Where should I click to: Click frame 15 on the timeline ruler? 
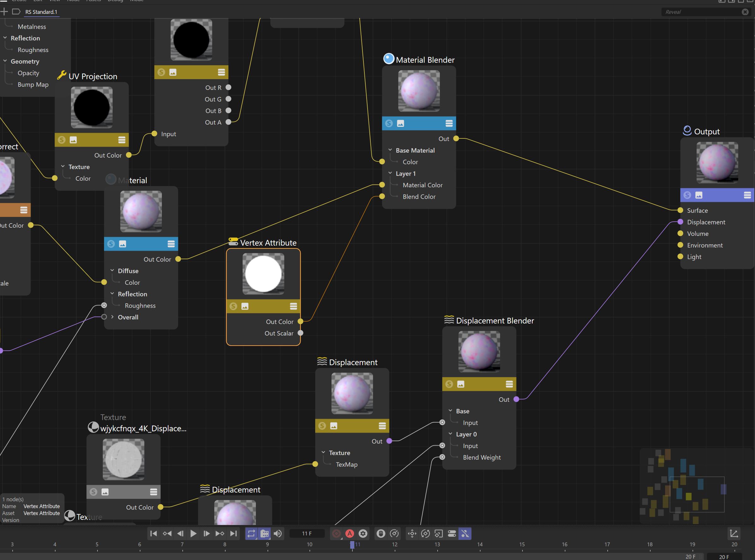pos(522,545)
